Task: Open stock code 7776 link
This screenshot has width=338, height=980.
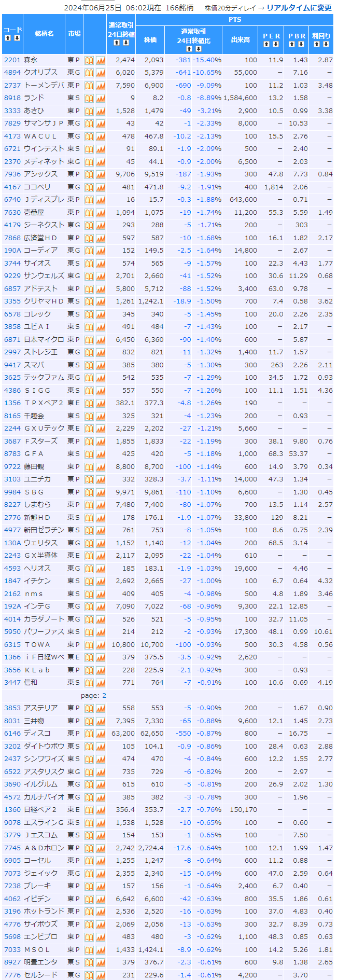Action: click(x=12, y=975)
